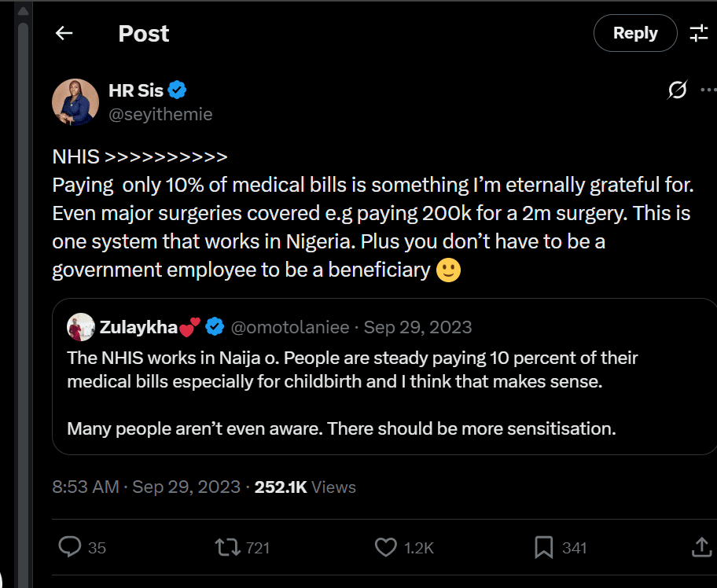Open the share post icon
This screenshot has width=717, height=588.
click(700, 547)
